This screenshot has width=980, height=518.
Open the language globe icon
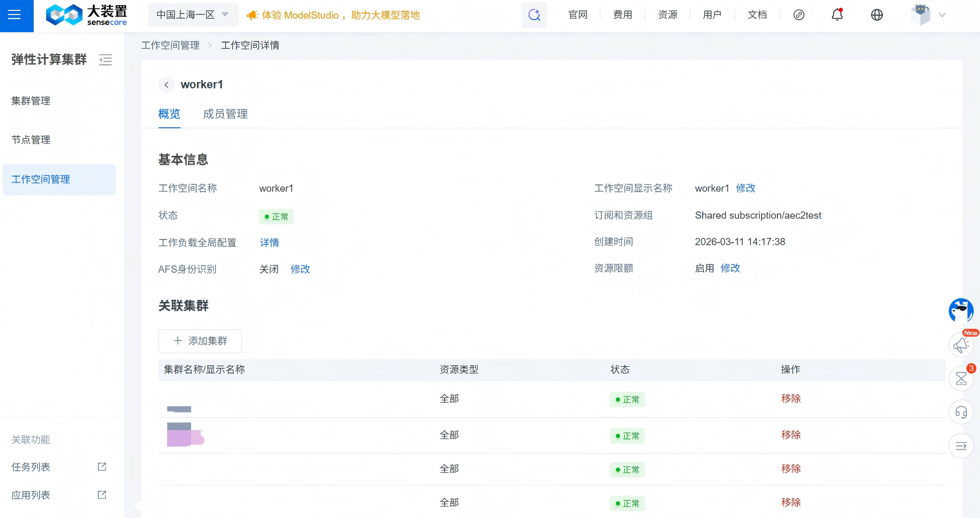pos(877,15)
